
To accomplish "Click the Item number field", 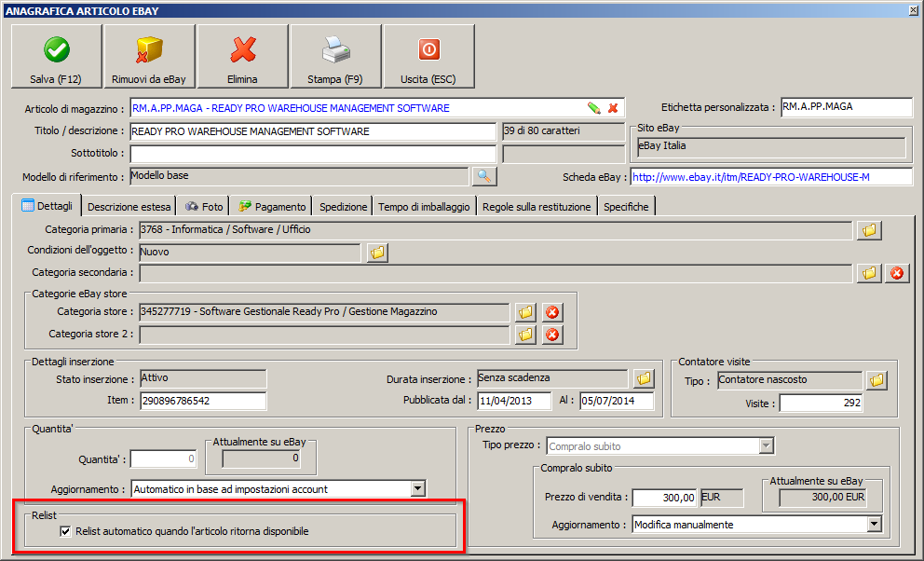I will [203, 401].
